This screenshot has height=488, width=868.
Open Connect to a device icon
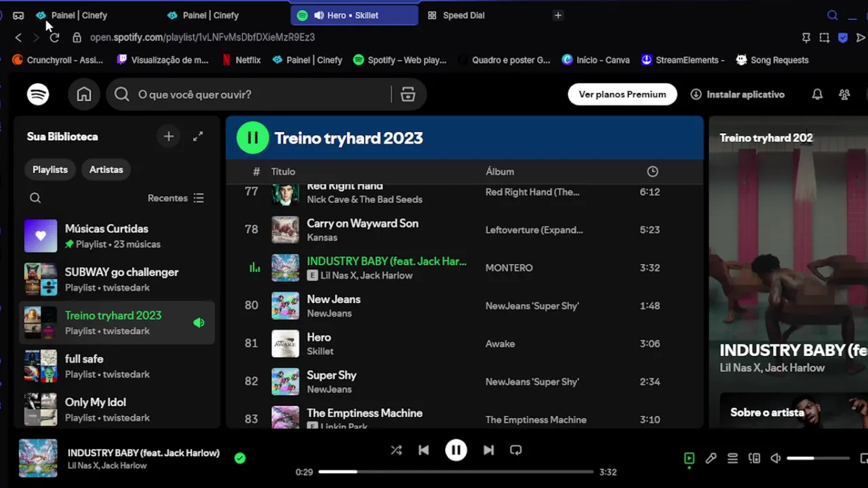pos(754,458)
